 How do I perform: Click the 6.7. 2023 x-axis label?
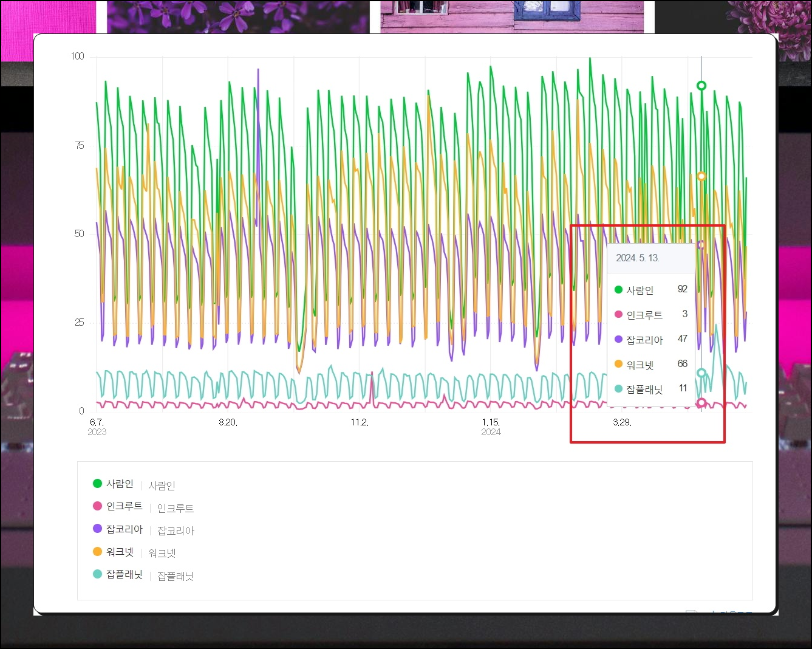coord(97,427)
